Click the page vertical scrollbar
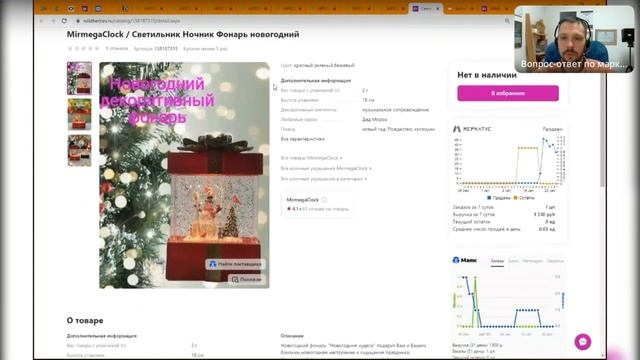The height and width of the screenshot is (360, 640). pyautogui.click(x=602, y=131)
